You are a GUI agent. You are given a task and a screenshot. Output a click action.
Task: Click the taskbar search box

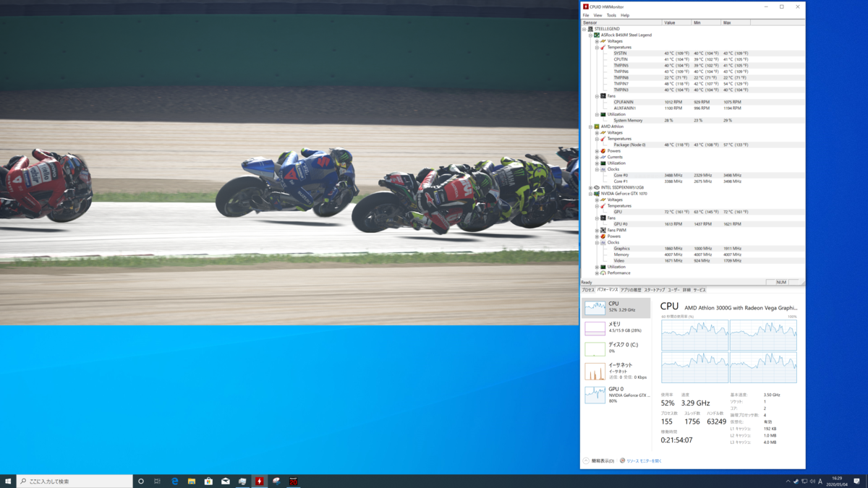coord(75,481)
